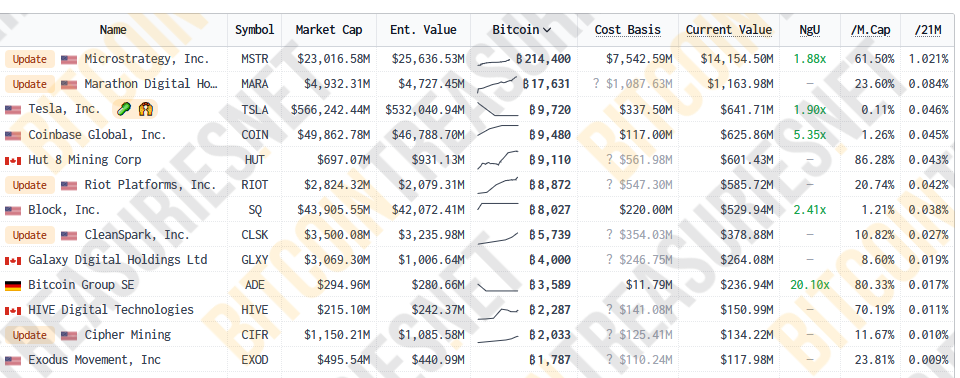Click the /21M column header

click(x=931, y=29)
